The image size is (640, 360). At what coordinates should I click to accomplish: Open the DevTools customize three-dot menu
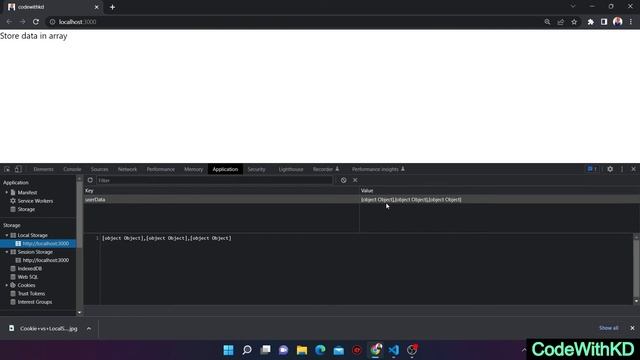622,169
